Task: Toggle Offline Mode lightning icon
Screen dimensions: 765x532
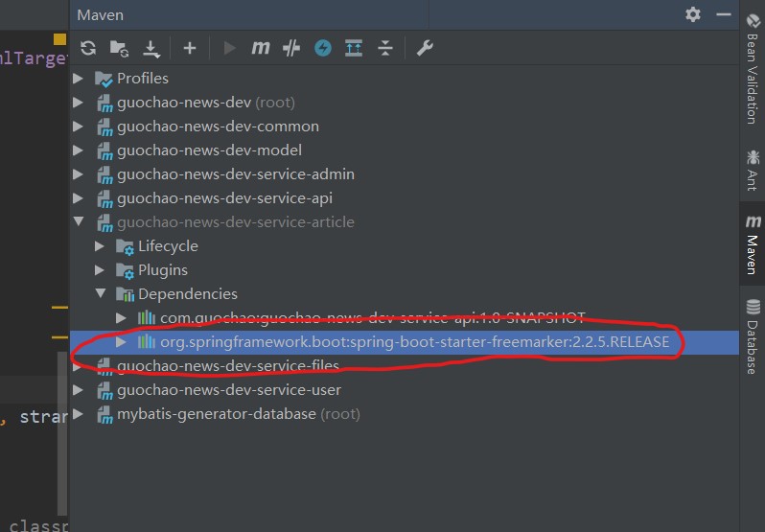Action: click(322, 48)
